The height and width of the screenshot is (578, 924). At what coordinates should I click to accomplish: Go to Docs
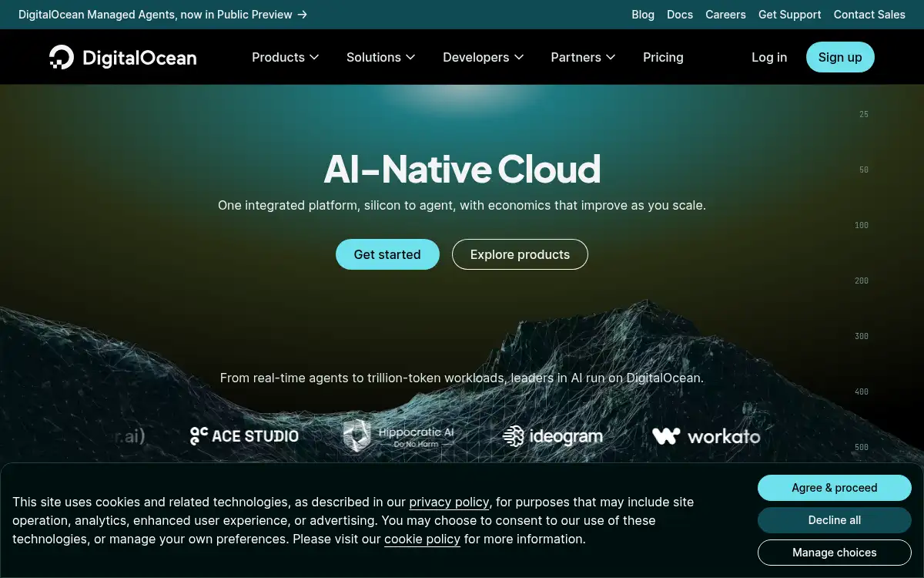680,15
